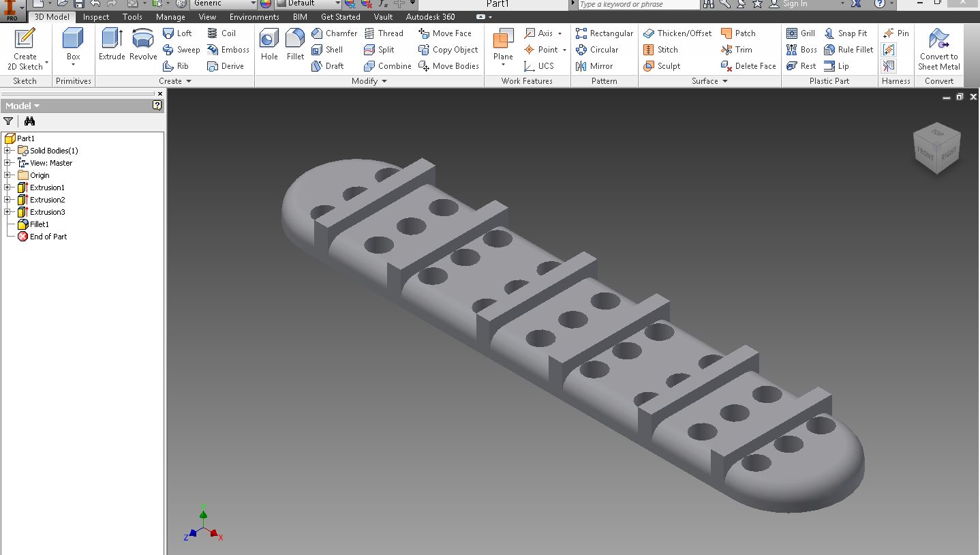This screenshot has height=555, width=980.
Task: Create a Rectangular pattern
Action: [x=604, y=33]
